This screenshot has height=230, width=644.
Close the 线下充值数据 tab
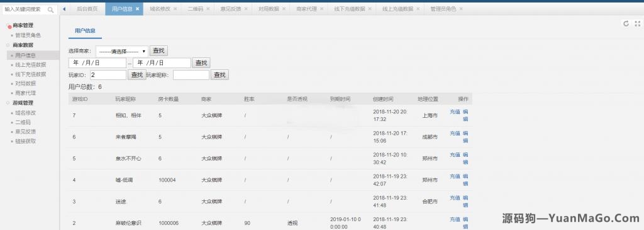(370, 9)
